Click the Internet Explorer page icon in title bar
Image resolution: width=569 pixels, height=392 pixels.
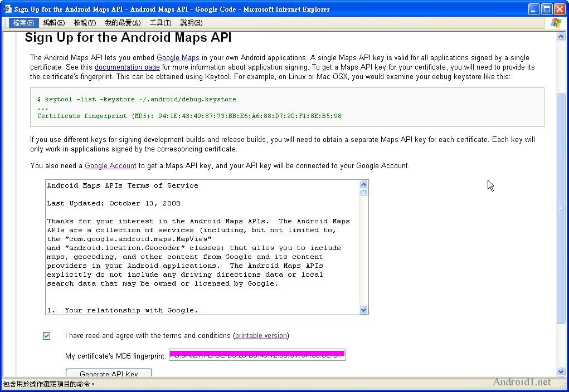pyautogui.click(x=8, y=9)
